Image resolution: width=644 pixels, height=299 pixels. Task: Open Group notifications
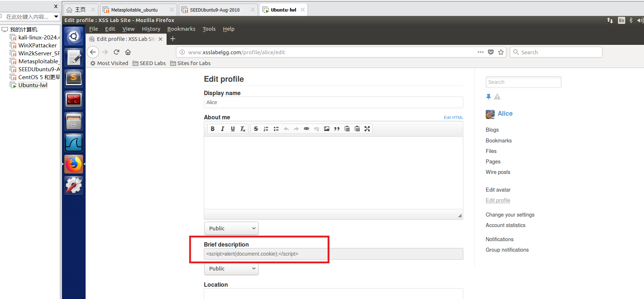tap(507, 250)
